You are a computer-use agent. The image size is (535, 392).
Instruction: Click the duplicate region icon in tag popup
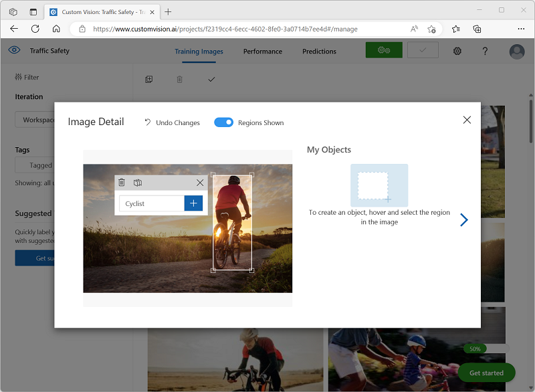point(138,183)
